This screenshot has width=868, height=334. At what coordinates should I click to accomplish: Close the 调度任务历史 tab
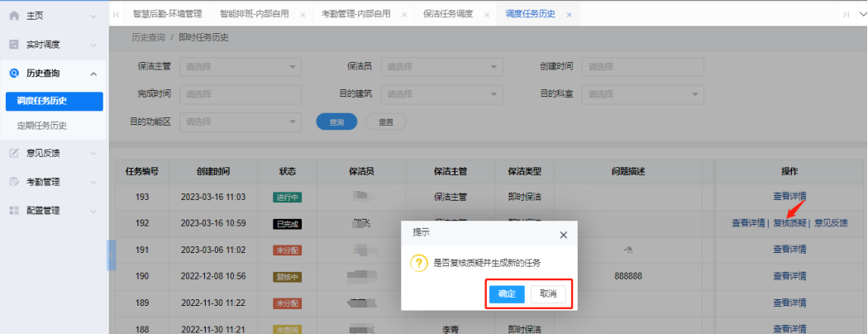pyautogui.click(x=569, y=15)
